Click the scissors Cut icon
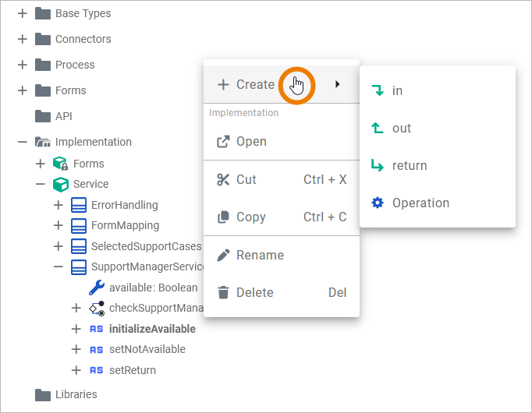 pyautogui.click(x=223, y=179)
